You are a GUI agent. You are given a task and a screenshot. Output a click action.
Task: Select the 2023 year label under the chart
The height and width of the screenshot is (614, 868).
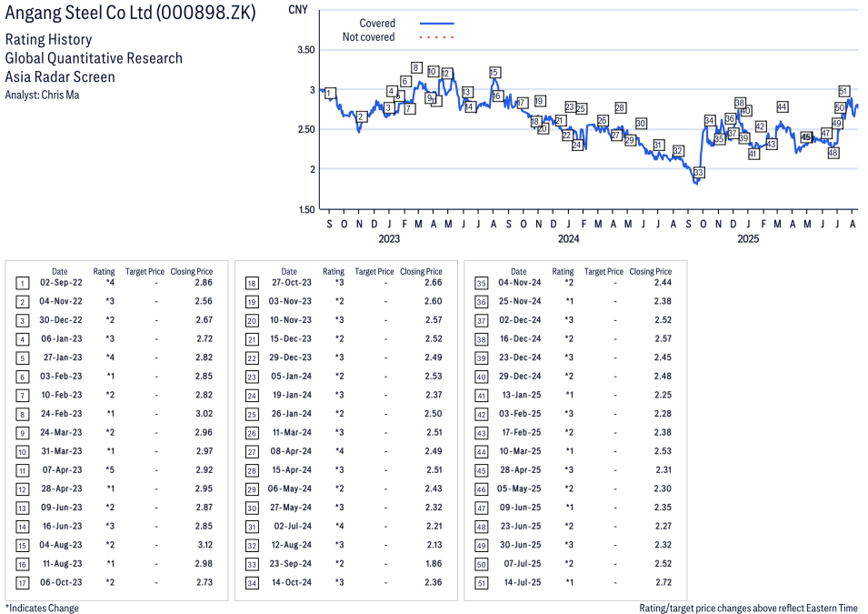pos(389,239)
